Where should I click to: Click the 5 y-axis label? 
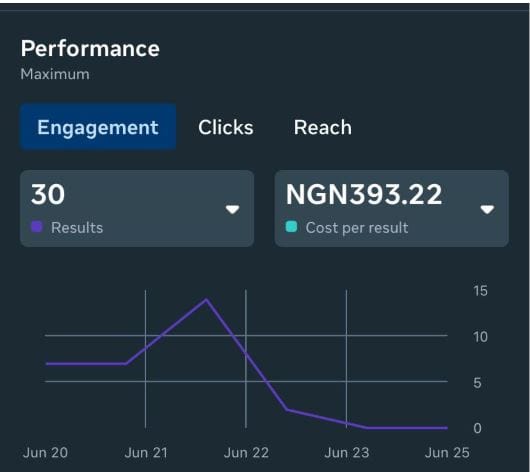[477, 383]
